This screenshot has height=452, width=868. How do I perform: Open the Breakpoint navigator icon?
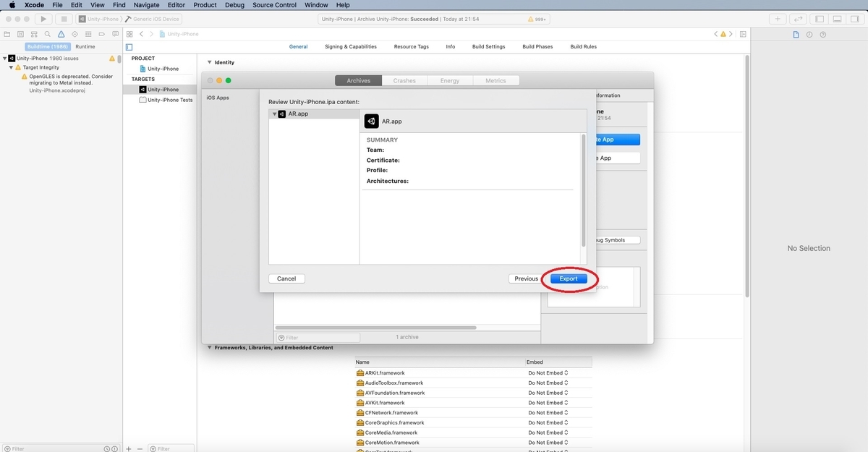[101, 34]
